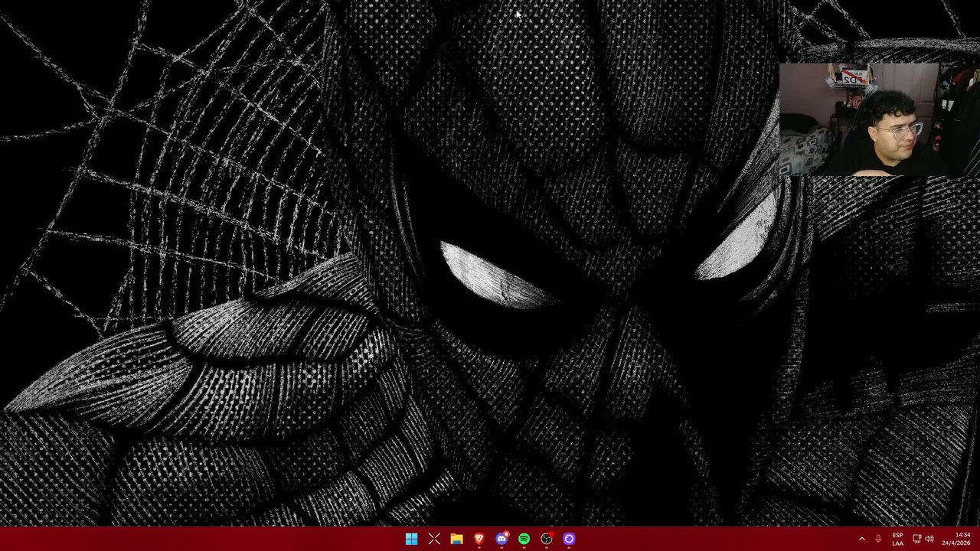
Task: Open the purple circle app in taskbar
Action: [x=569, y=539]
